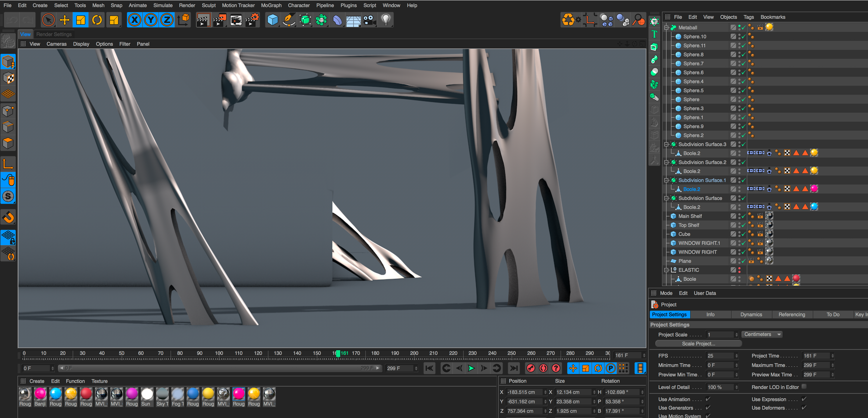Open the Floor environment icon

(354, 20)
